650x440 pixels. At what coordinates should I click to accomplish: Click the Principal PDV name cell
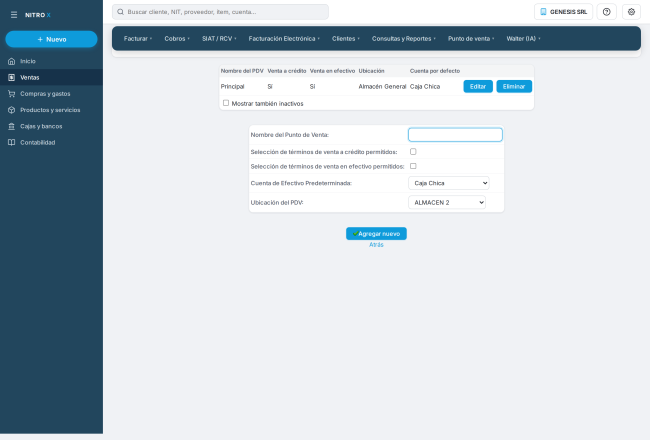point(233,87)
